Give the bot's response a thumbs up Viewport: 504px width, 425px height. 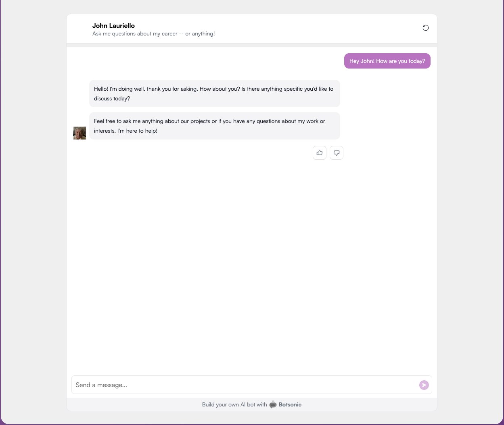pos(319,153)
